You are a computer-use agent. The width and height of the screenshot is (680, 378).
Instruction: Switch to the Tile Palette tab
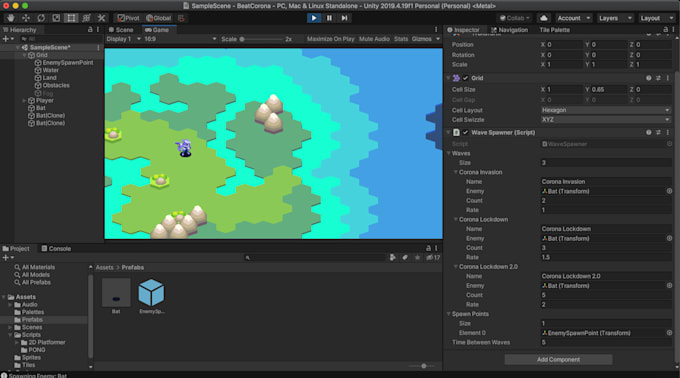click(x=554, y=29)
